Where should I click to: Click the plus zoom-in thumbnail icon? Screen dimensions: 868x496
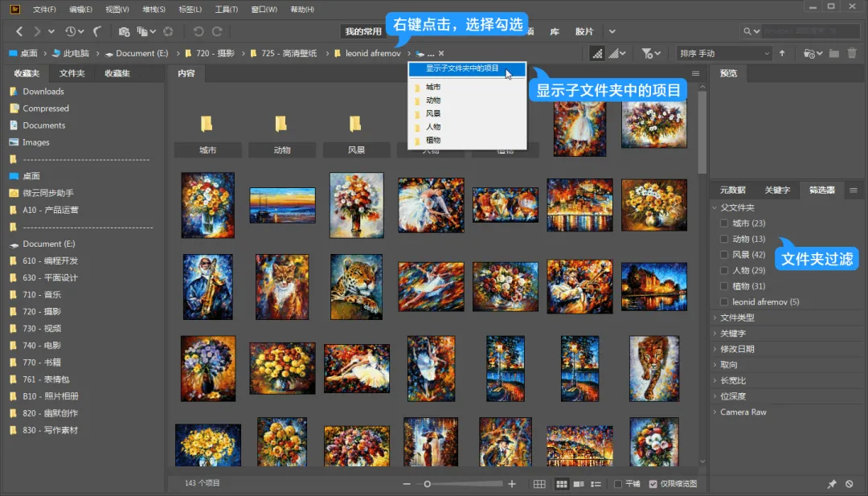tap(512, 484)
